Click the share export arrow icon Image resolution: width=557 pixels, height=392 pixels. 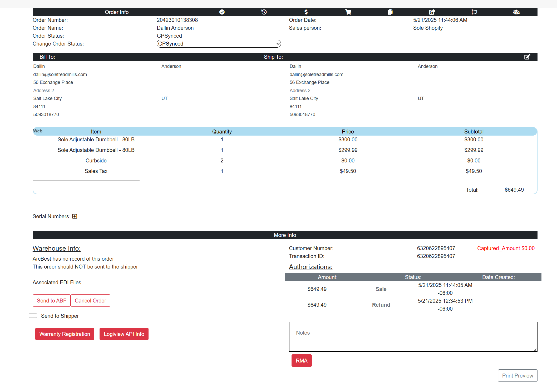[x=432, y=12]
